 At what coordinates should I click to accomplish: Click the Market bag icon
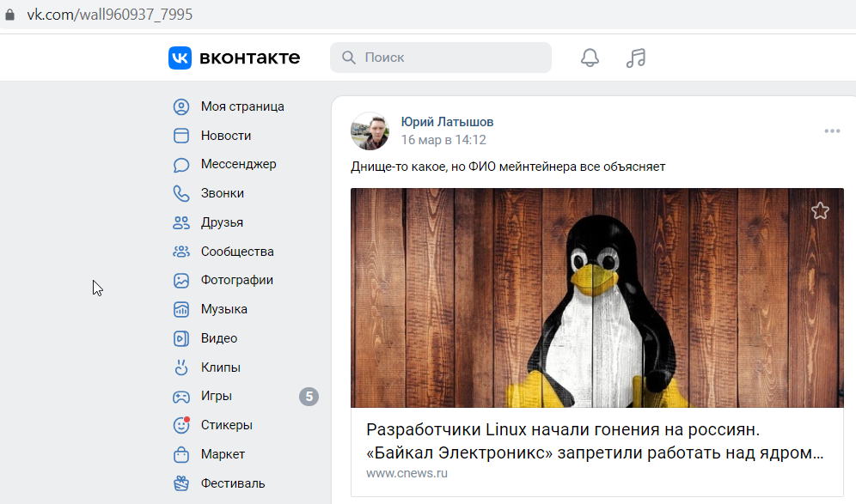181,454
